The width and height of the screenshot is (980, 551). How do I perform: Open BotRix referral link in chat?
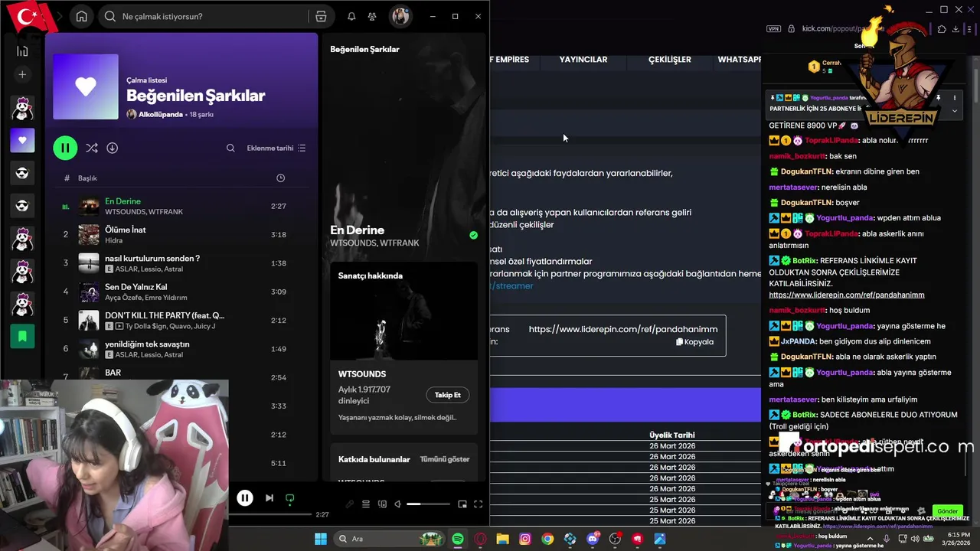pos(847,295)
